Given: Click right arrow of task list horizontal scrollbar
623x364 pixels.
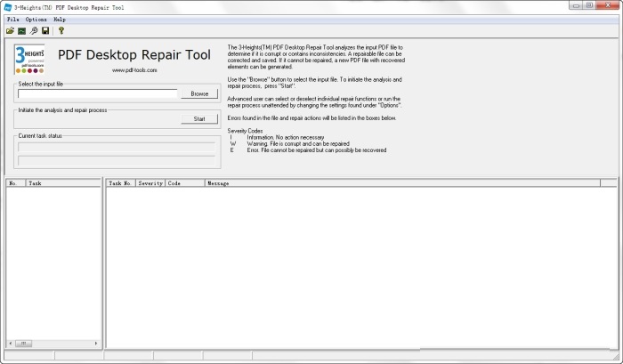Looking at the screenshot, I should coord(96,344).
